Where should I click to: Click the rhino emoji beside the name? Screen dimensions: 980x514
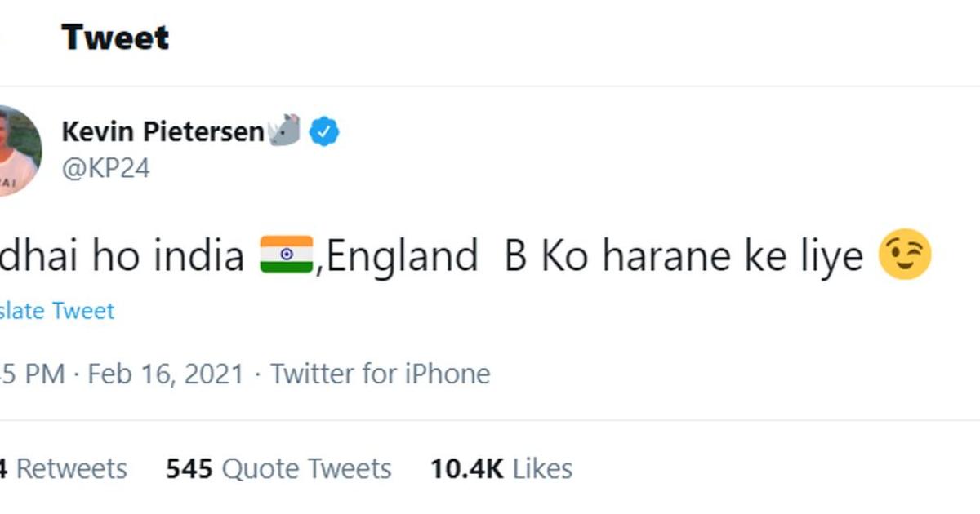(283, 131)
